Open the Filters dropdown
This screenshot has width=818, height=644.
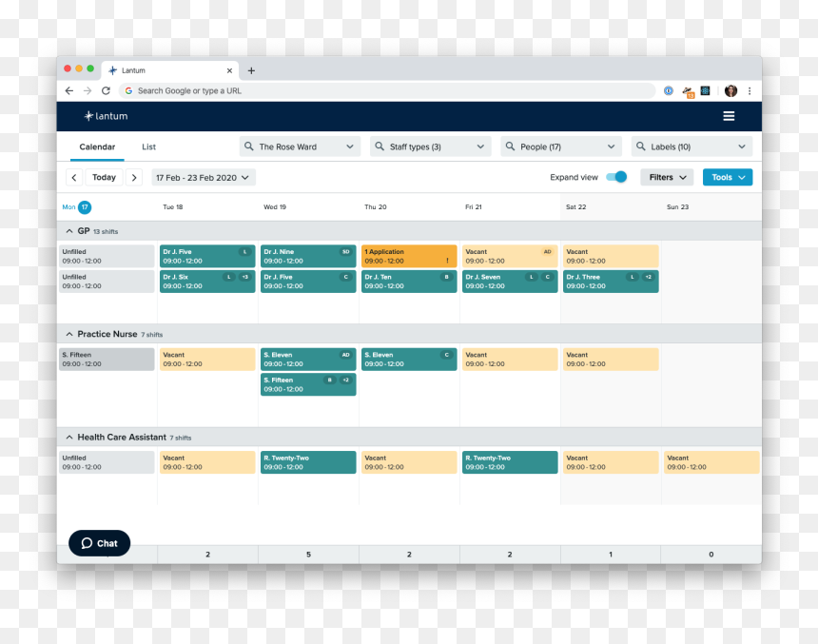coord(667,178)
